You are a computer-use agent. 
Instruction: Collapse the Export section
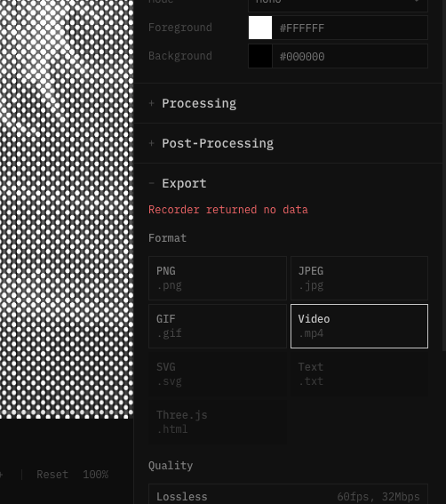tap(178, 183)
